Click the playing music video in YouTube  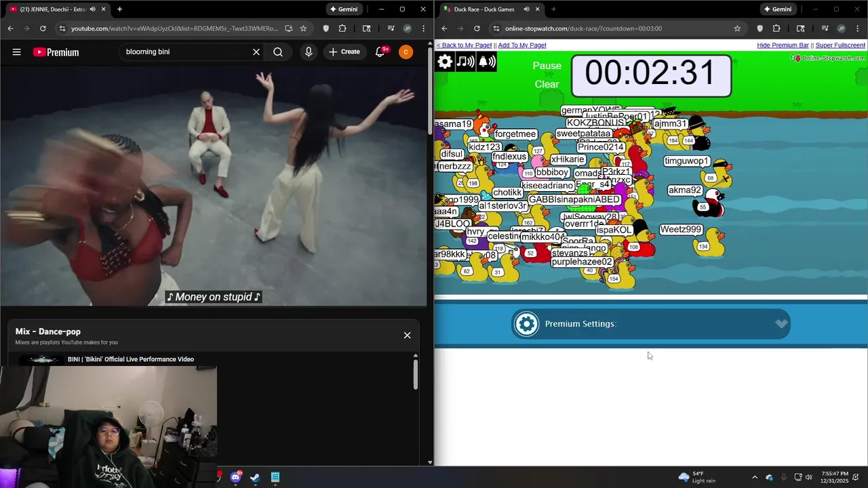pos(214,186)
